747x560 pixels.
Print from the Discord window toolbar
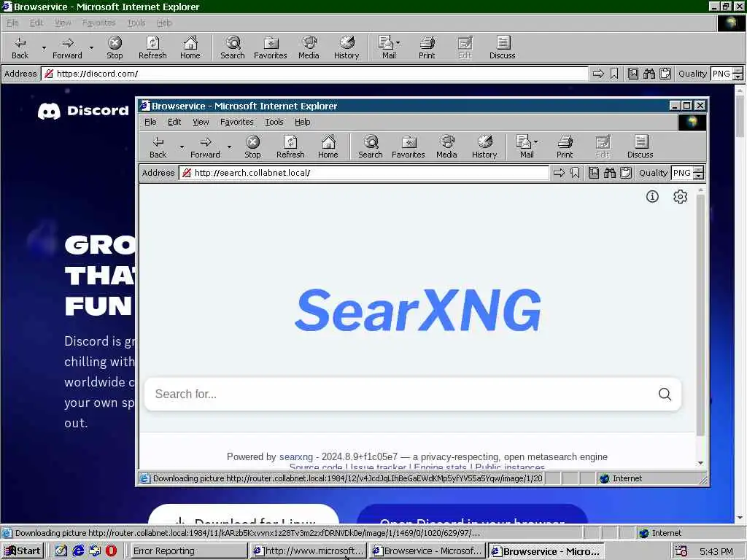pyautogui.click(x=427, y=48)
